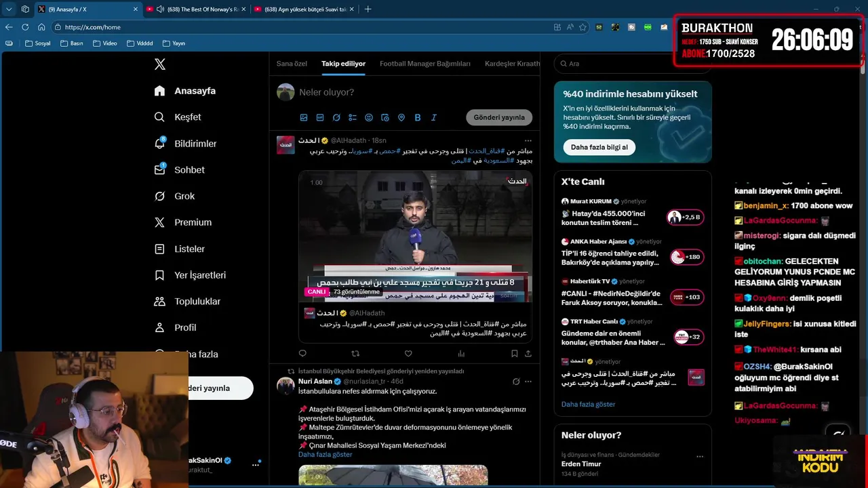Viewport: 868px width, 488px height.
Task: Click the Ara search field
Action: click(x=633, y=64)
